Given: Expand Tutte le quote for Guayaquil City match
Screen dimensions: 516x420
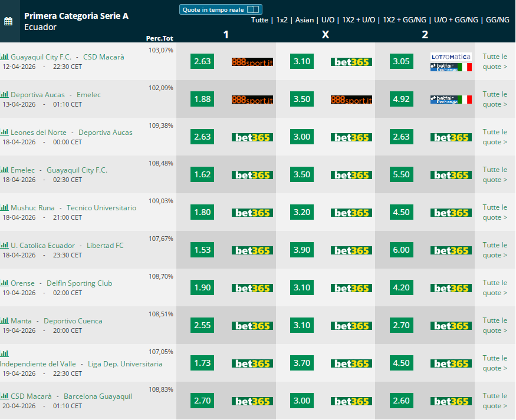Looking at the screenshot, I should (x=495, y=61).
